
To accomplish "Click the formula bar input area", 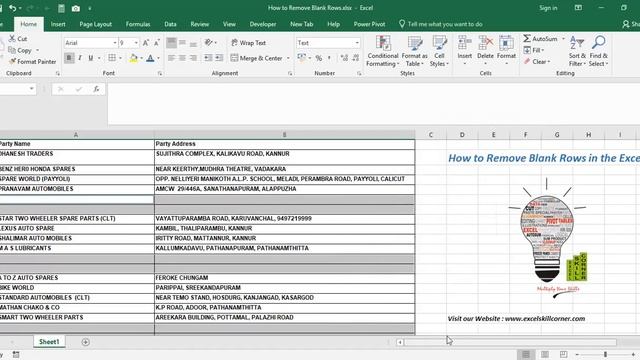I will (373, 104).
